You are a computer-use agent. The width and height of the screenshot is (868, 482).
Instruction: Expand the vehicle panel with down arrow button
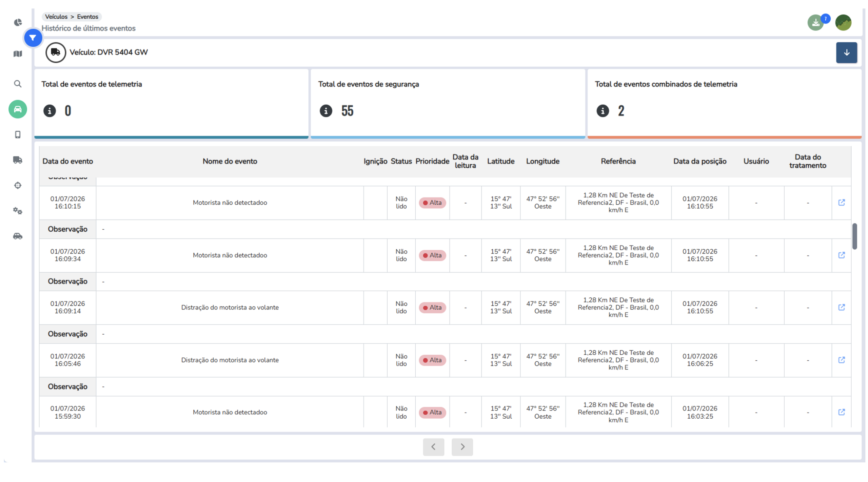846,52
